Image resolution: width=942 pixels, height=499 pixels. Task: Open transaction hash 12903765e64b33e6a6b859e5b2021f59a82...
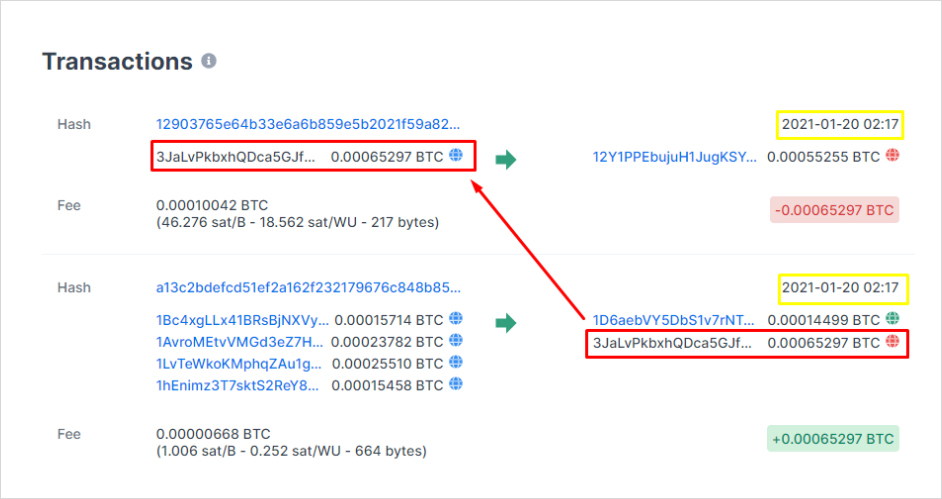pyautogui.click(x=308, y=124)
